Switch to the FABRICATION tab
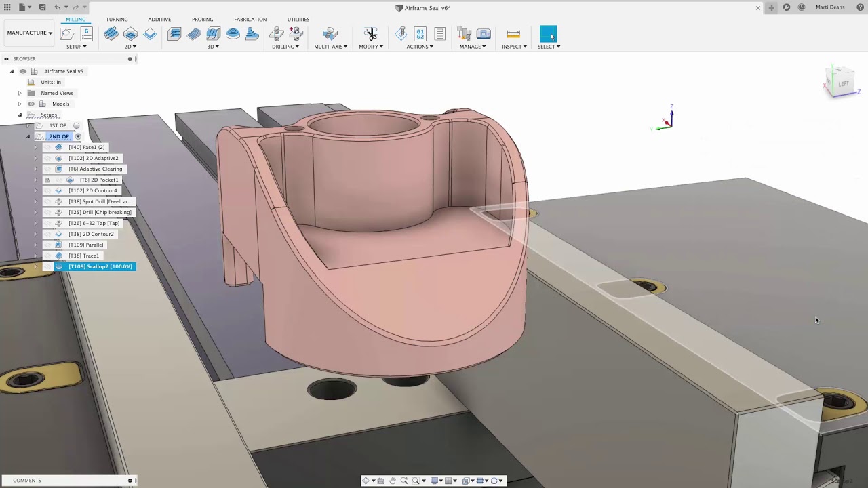The height and width of the screenshot is (488, 868). tap(250, 19)
